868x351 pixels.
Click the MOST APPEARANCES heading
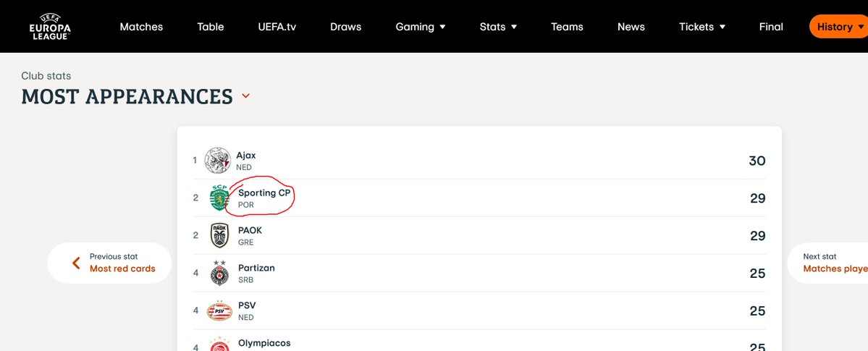(x=127, y=96)
